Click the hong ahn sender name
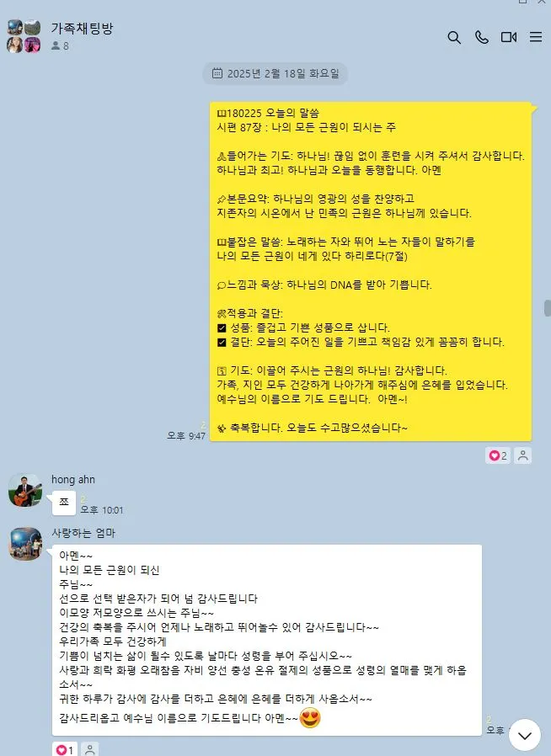The height and width of the screenshot is (756, 551). (73, 480)
